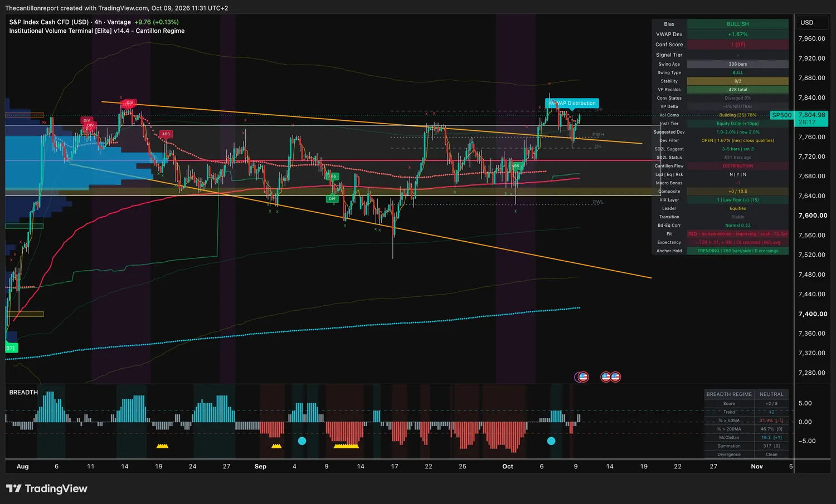
Task: Click the BREADTH pane label
Action: pyautogui.click(x=23, y=393)
